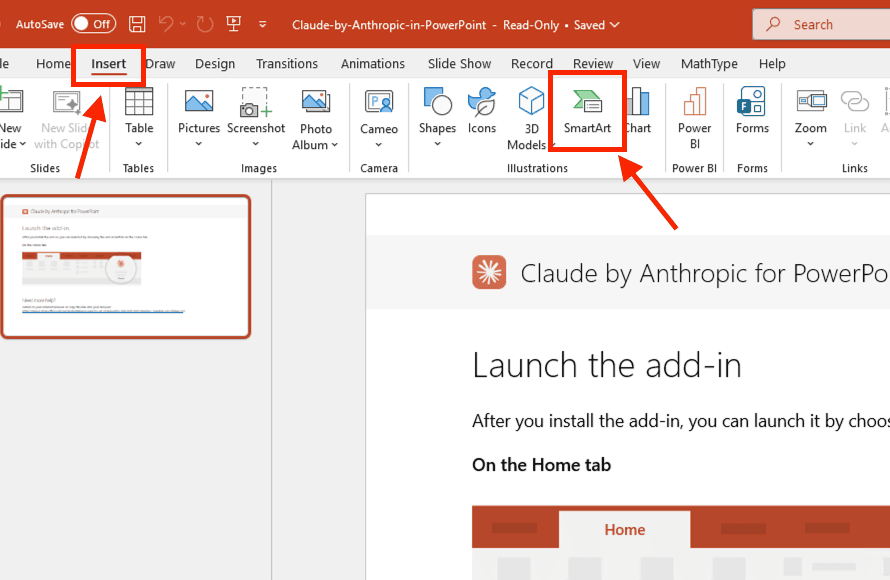Select the Insert ribbon tab

108,64
